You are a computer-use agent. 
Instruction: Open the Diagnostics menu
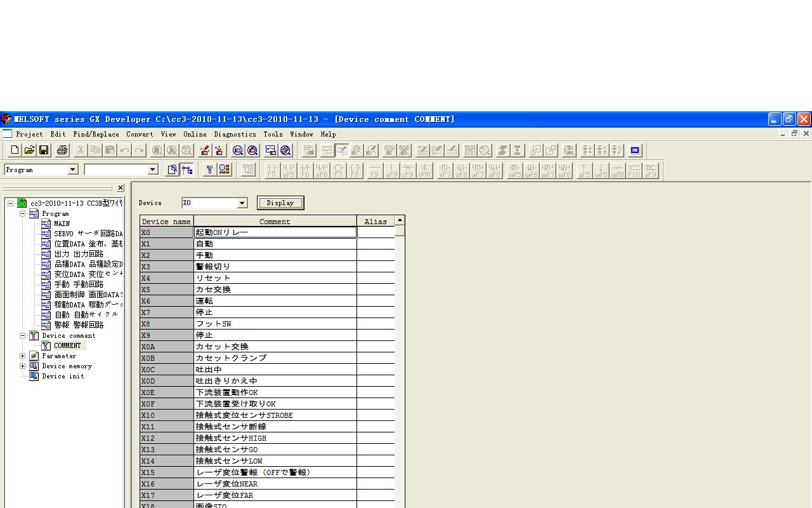click(x=235, y=135)
